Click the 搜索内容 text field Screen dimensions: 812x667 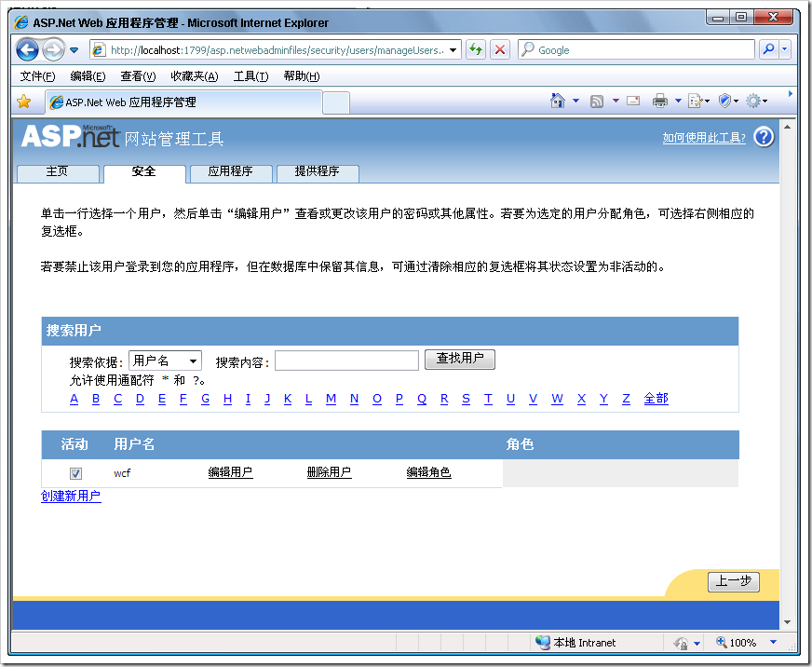click(x=346, y=361)
